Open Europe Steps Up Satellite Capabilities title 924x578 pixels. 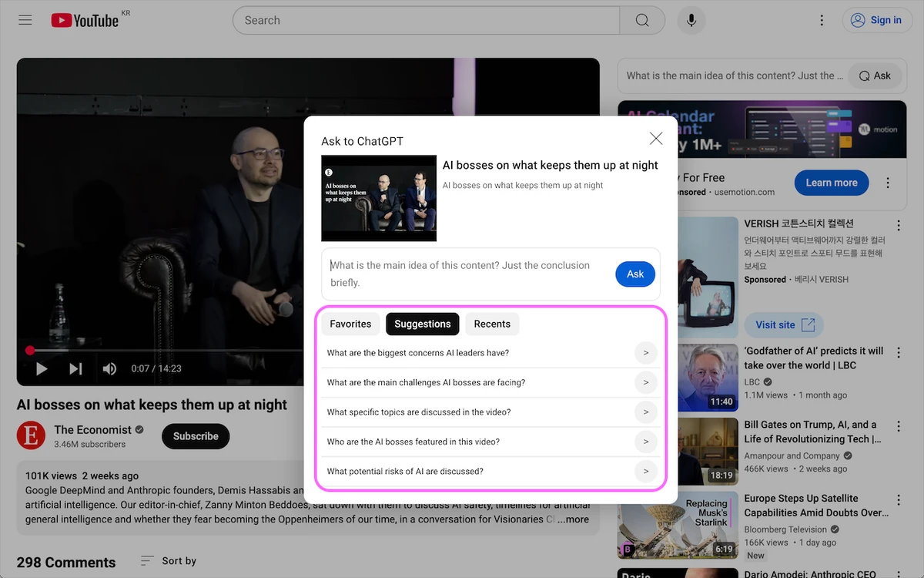816,506
